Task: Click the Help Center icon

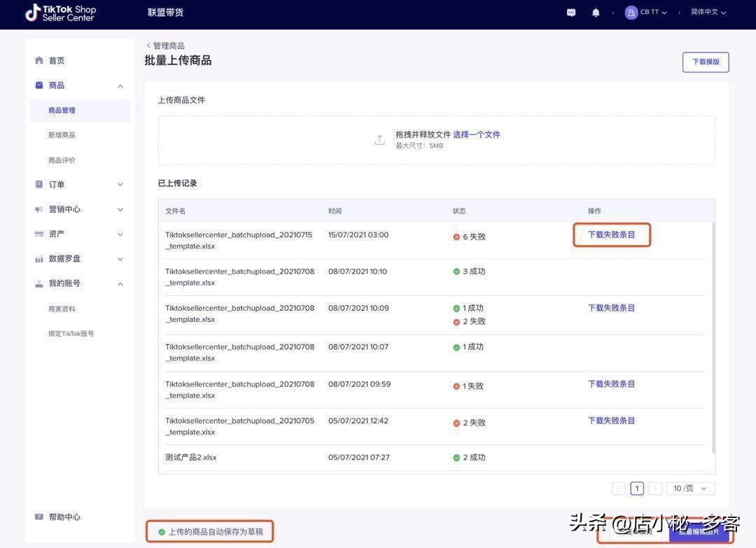Action: pyautogui.click(x=39, y=517)
